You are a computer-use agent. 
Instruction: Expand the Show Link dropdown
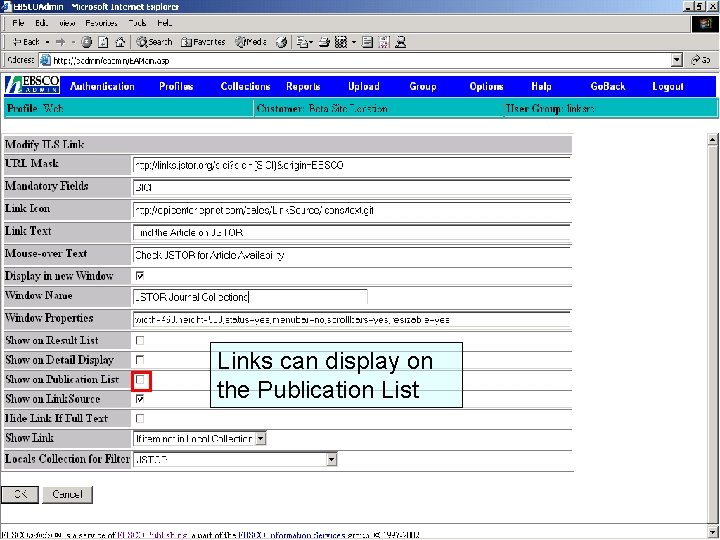[x=260, y=438]
